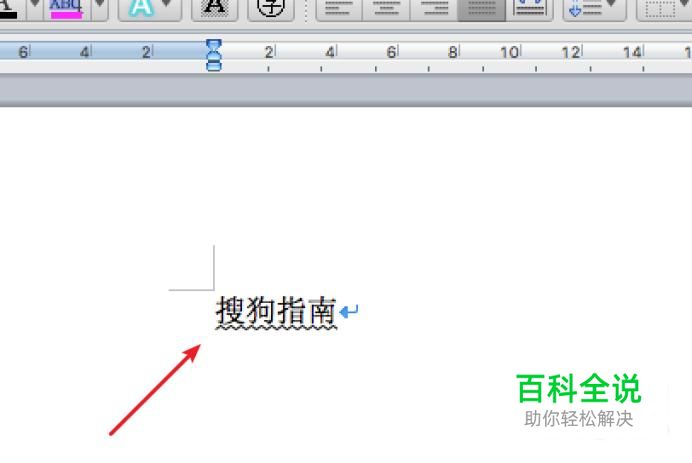Click the enclosed character button

pos(271,9)
